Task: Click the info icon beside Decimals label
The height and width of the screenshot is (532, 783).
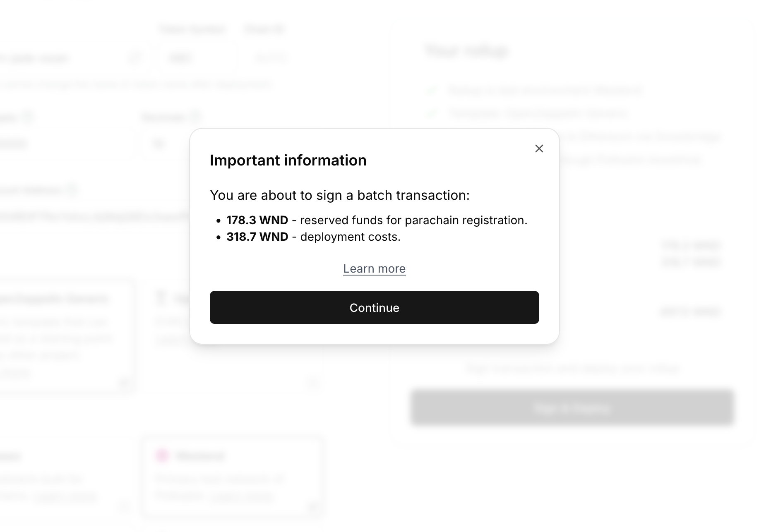Action: point(195,117)
